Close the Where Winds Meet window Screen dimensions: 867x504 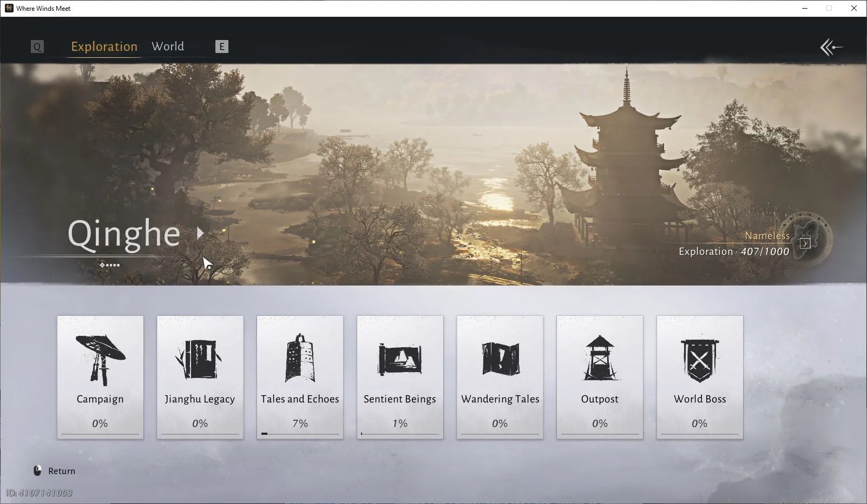tap(854, 8)
